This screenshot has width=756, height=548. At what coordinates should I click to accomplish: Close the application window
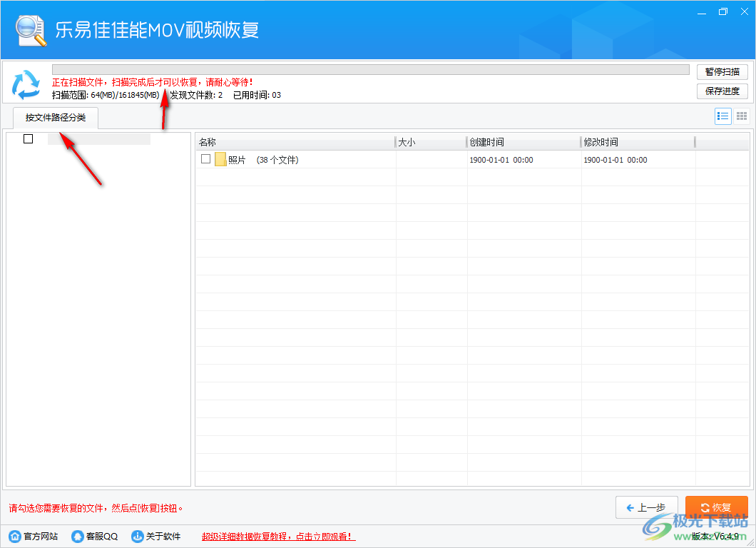point(744,12)
